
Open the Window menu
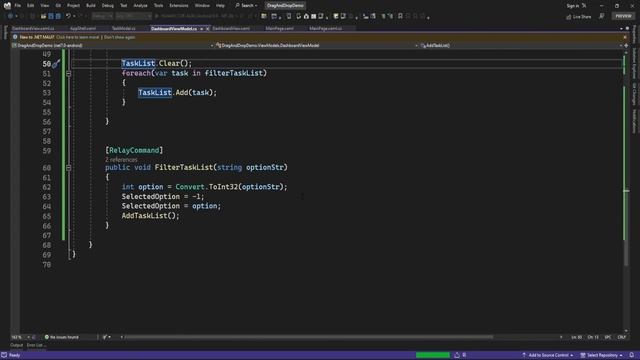202,6
